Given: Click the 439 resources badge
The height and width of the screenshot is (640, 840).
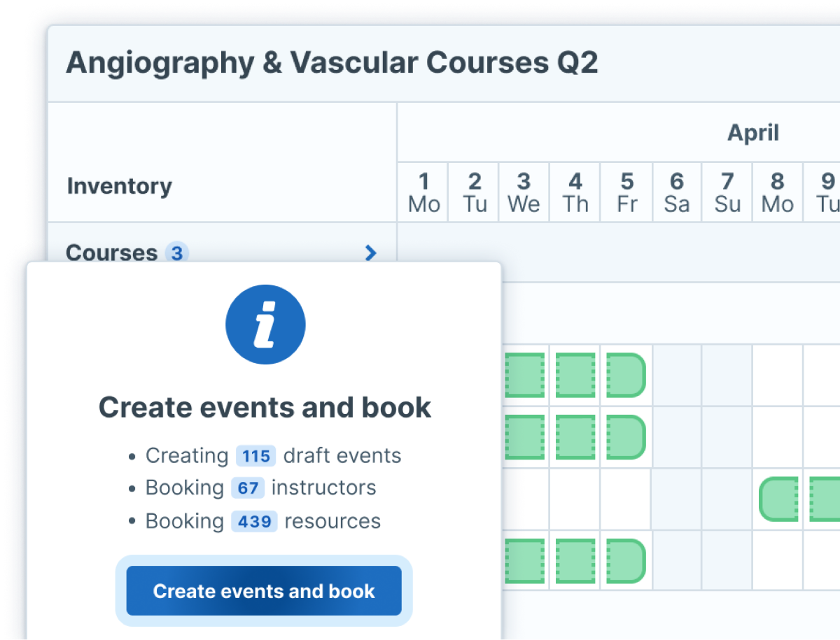Looking at the screenshot, I should (253, 520).
